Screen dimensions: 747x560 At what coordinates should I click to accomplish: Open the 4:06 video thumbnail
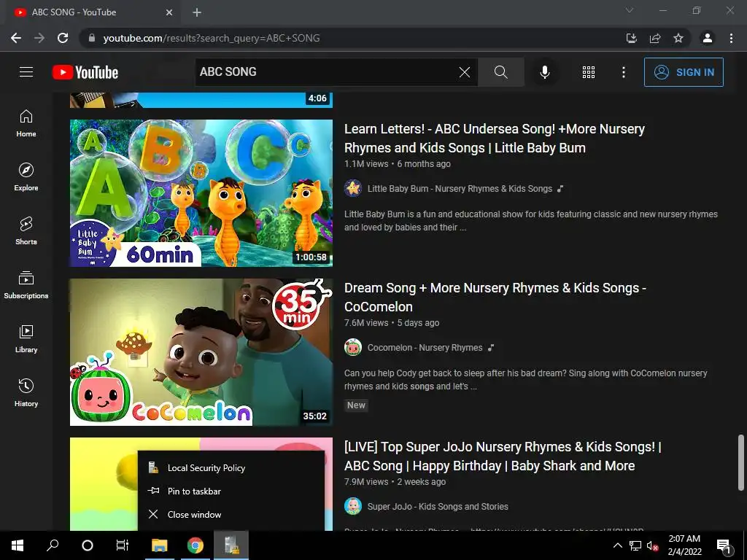[x=201, y=100]
